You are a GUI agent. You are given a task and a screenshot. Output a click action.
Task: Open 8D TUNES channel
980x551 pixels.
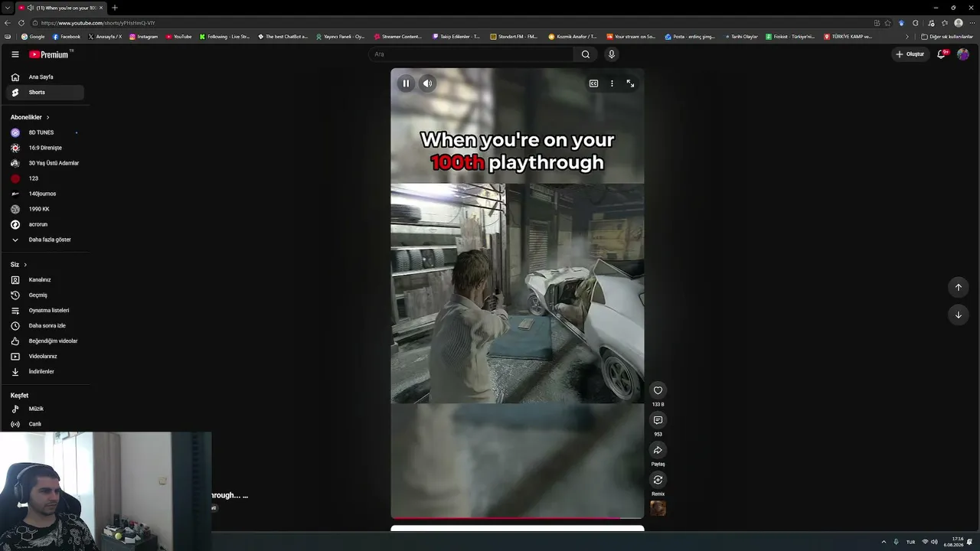[x=45, y=132]
